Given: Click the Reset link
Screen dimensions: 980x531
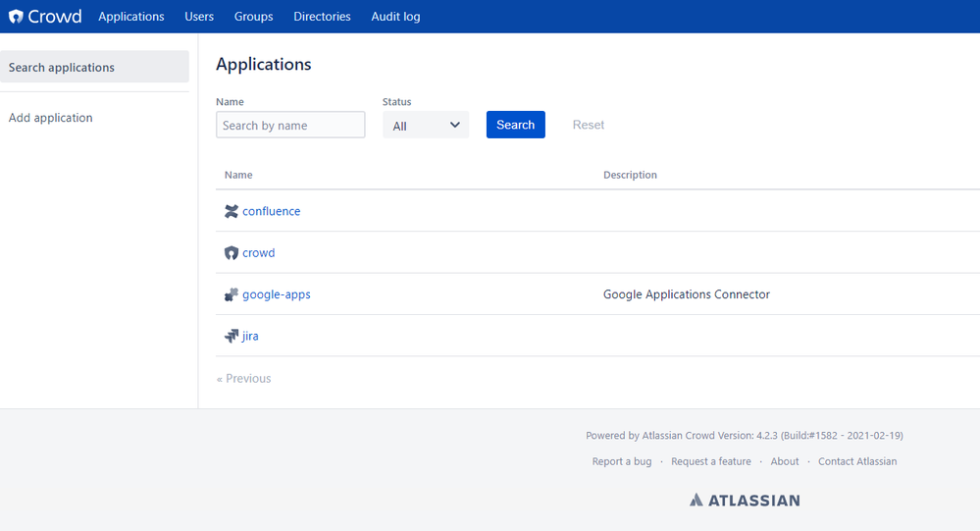Looking at the screenshot, I should pos(589,125).
